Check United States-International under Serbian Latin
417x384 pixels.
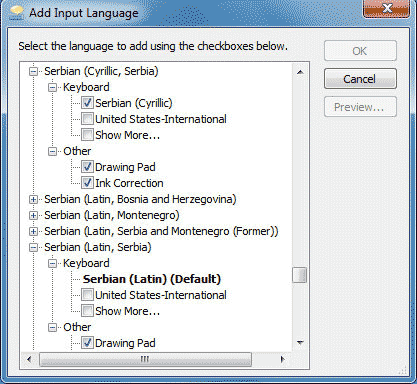87,295
